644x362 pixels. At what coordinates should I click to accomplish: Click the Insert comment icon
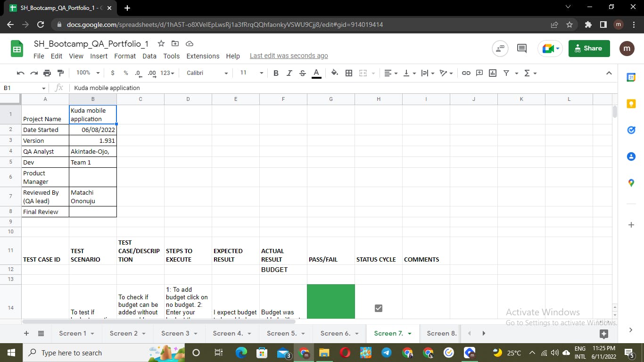pyautogui.click(x=479, y=73)
